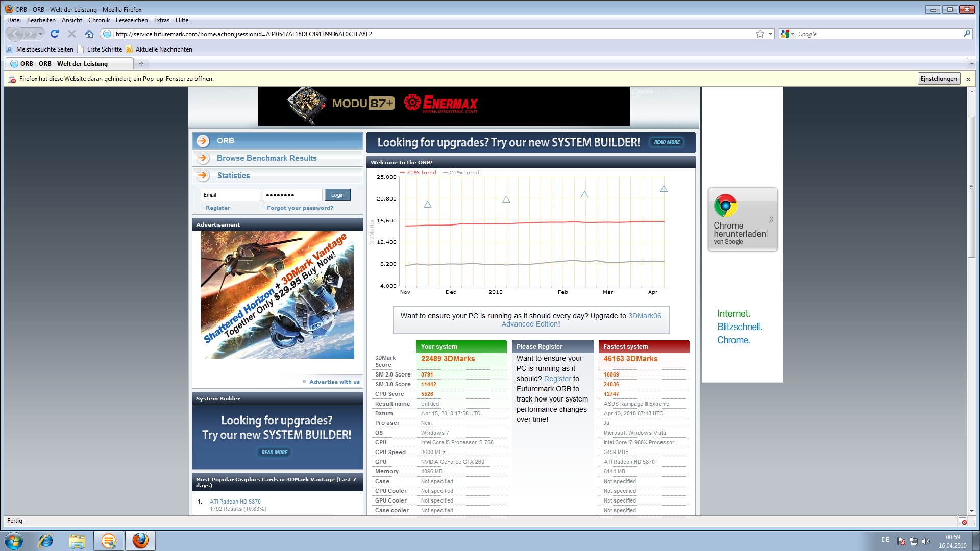Open the Lesezeichen menu
This screenshot has height=551, width=980.
(132, 20)
